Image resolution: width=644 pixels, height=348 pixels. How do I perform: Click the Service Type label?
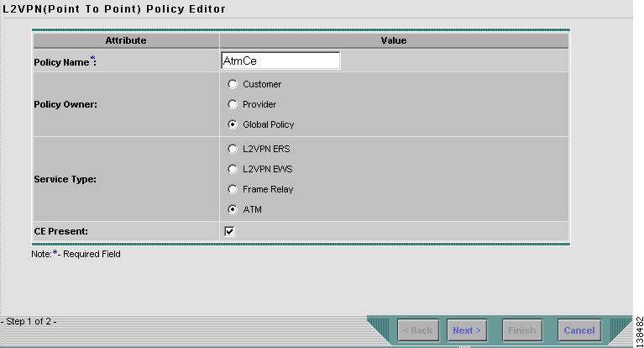tap(65, 179)
